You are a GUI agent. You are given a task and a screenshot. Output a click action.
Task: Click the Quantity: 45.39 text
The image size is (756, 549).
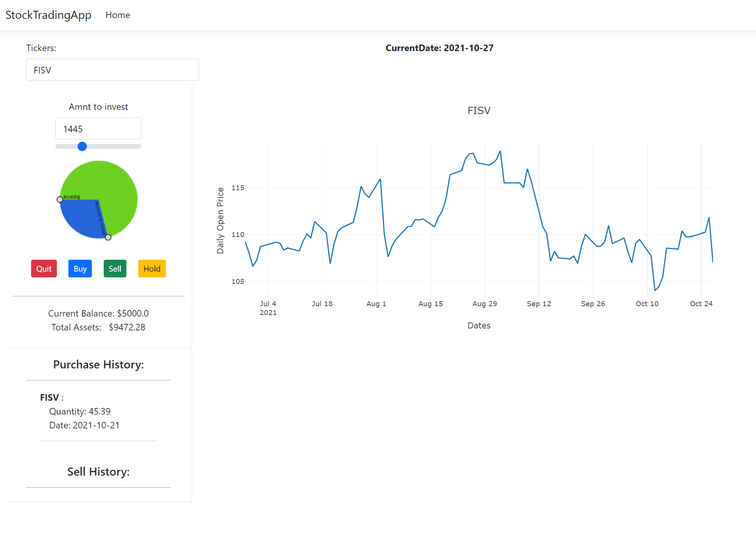[x=80, y=411]
